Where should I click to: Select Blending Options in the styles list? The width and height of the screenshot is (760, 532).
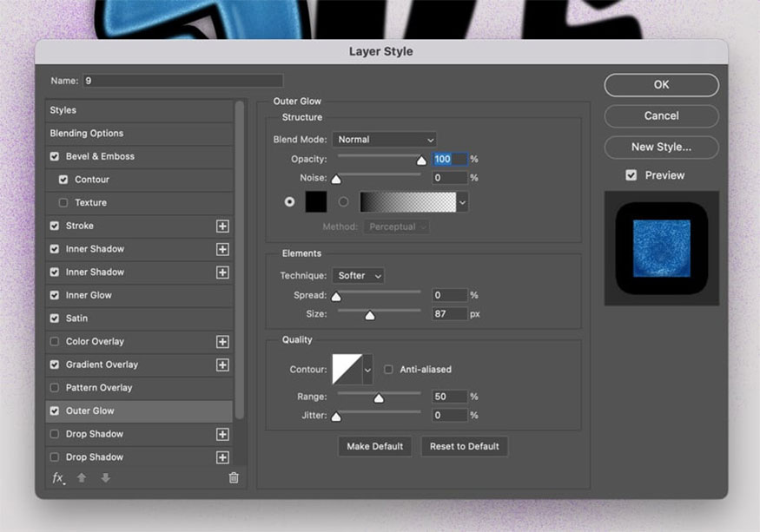pyautogui.click(x=87, y=134)
